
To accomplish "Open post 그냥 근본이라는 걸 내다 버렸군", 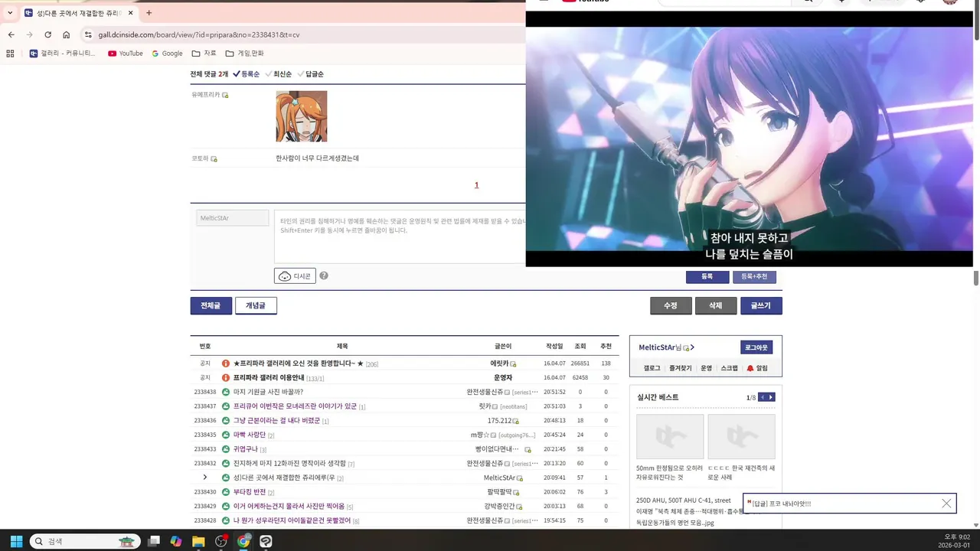I will (x=276, y=421).
